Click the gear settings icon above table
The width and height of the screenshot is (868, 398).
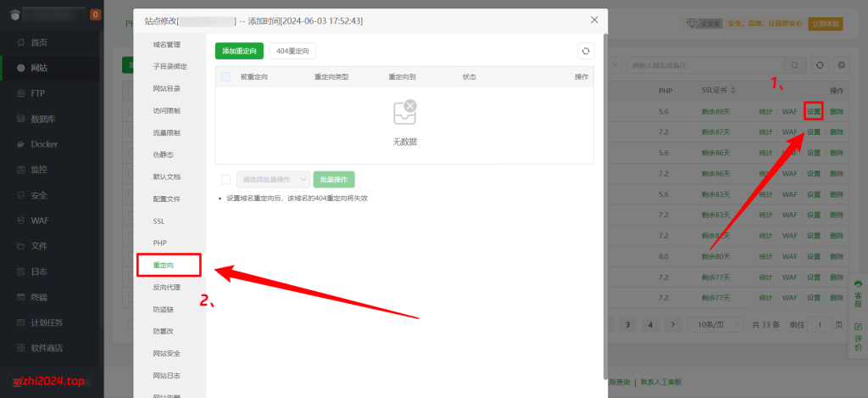click(841, 64)
